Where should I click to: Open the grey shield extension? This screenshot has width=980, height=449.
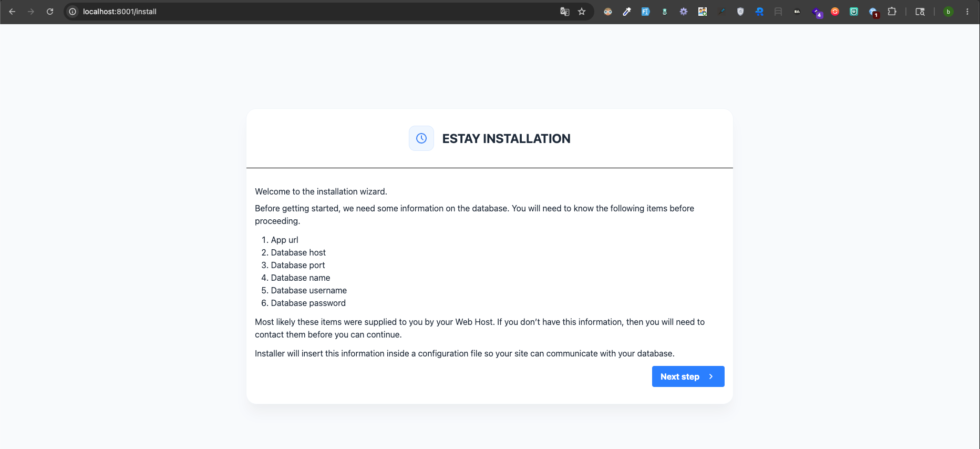point(740,12)
